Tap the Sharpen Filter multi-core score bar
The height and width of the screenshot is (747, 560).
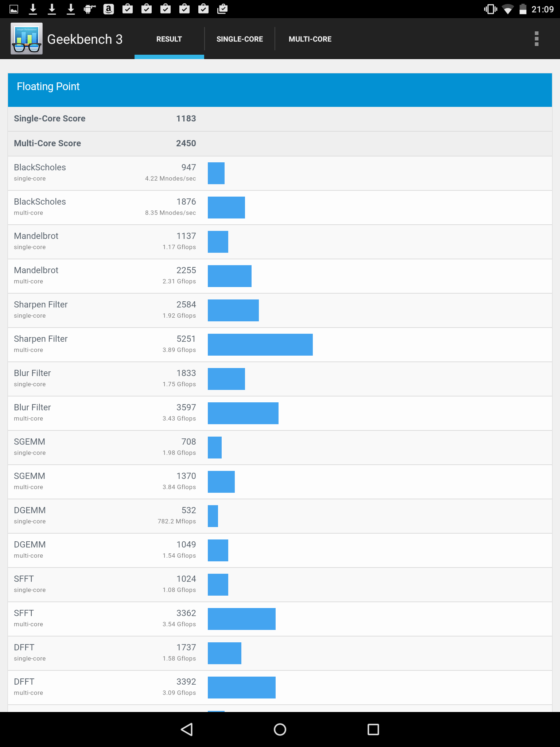(260, 345)
